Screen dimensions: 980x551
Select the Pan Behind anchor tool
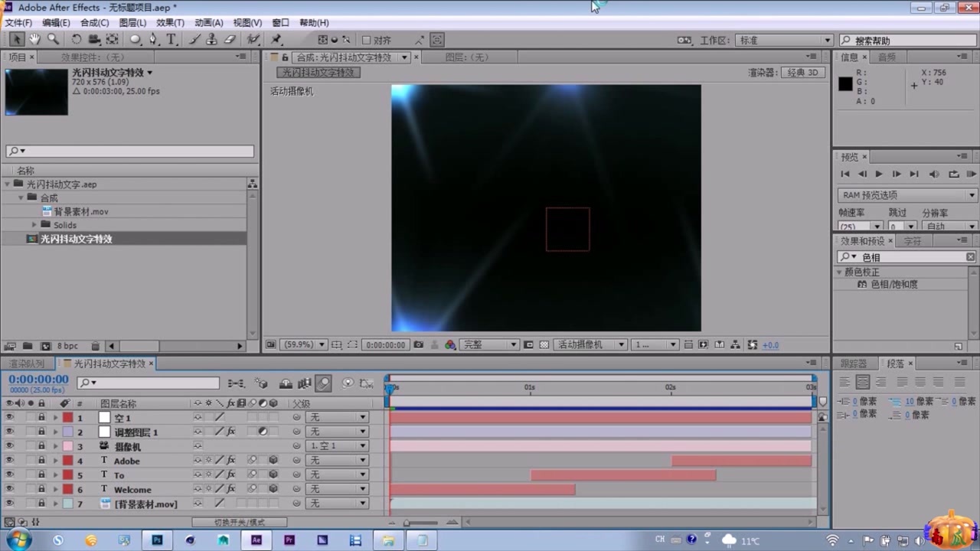113,40
